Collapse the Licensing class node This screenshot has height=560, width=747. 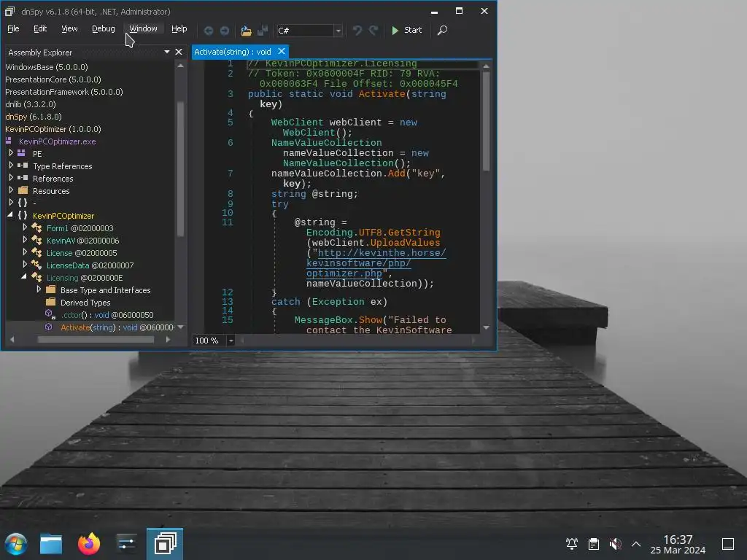point(24,276)
